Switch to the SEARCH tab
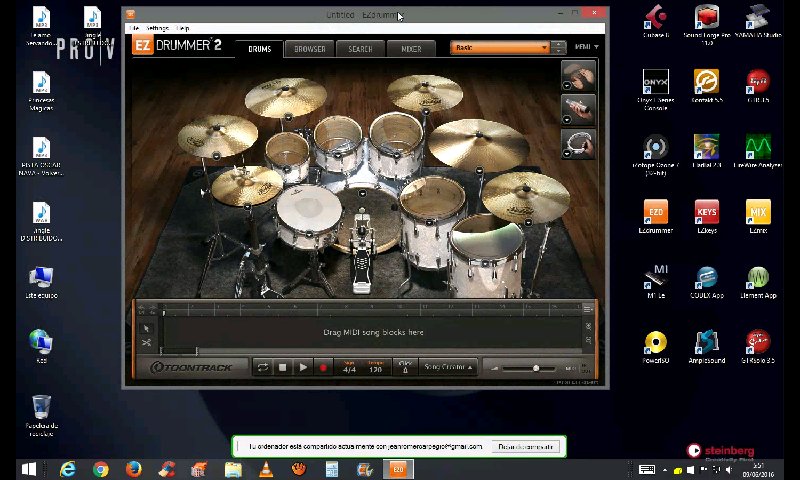The image size is (800, 480). pos(360,49)
